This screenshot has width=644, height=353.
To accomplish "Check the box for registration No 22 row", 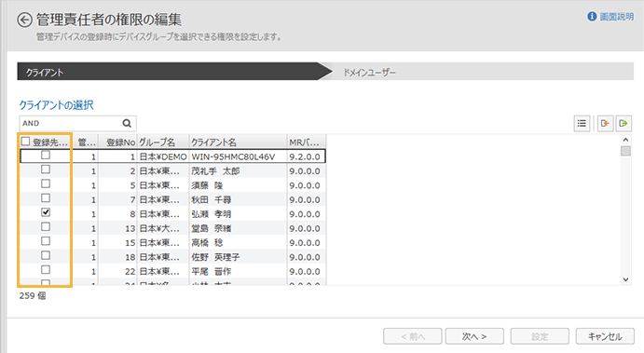I will 46,270.
